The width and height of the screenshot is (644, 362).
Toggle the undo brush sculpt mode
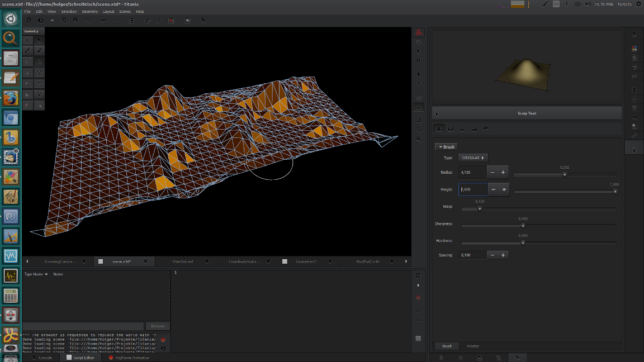pyautogui.click(x=486, y=129)
